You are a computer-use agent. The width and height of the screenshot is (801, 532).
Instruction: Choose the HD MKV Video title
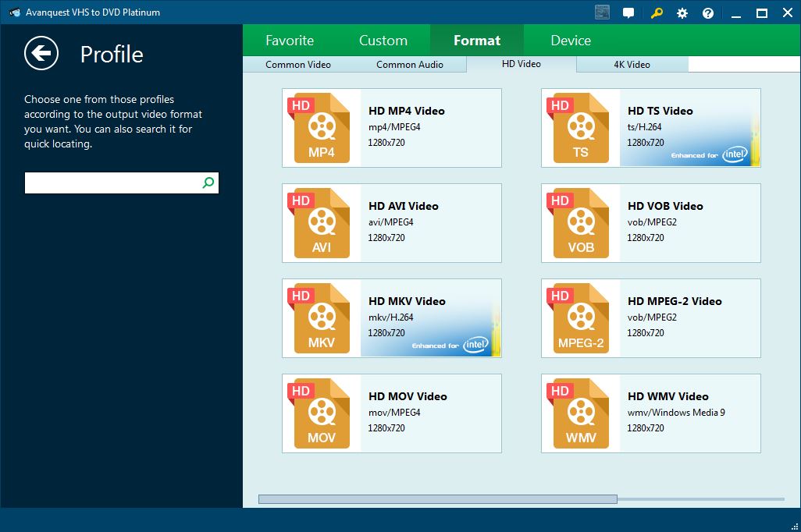click(408, 301)
